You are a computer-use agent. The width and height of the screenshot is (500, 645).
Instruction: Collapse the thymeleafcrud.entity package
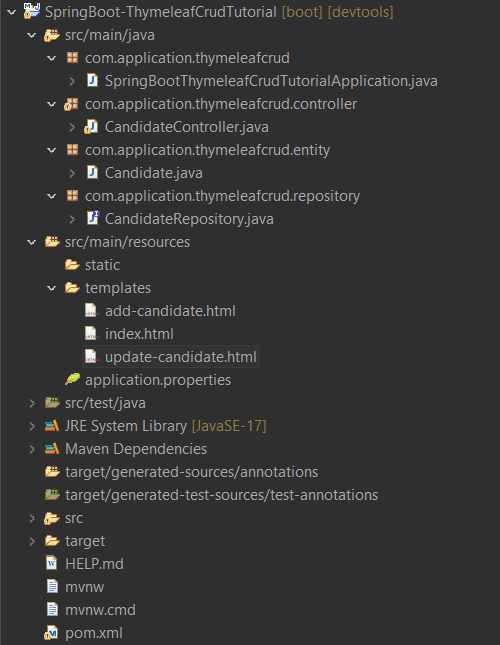coord(52,151)
